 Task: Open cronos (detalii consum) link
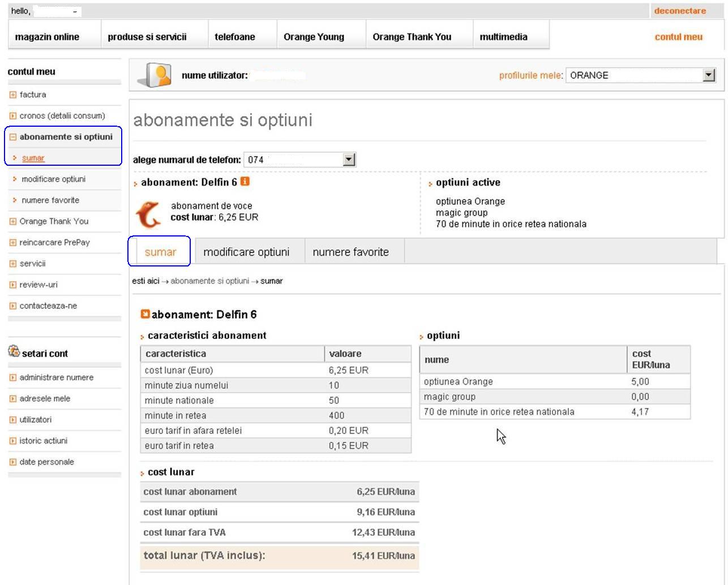[x=62, y=116]
